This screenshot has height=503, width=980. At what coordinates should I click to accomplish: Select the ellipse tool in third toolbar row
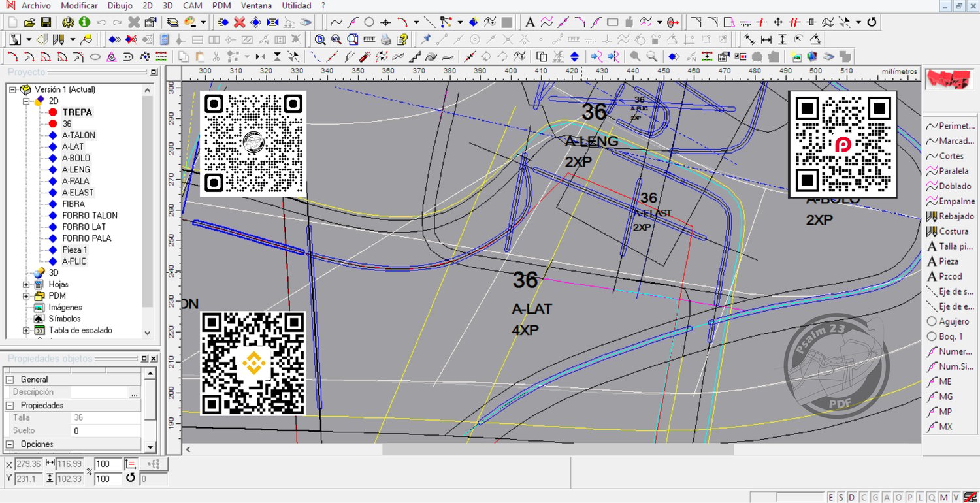tap(95, 56)
